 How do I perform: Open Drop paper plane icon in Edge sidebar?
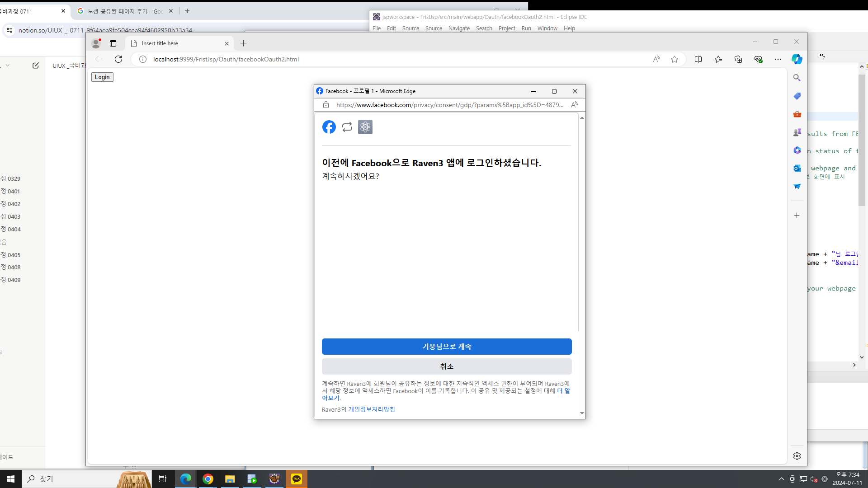coord(797,186)
